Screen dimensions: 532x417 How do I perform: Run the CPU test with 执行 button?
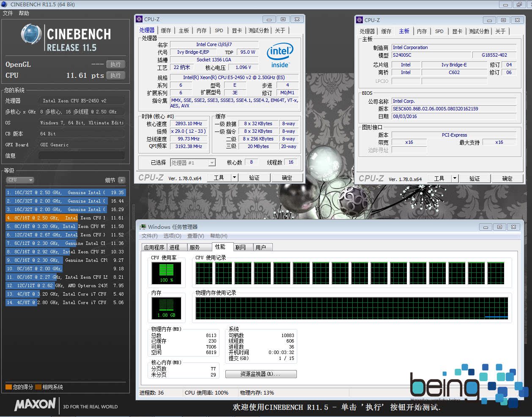click(116, 75)
